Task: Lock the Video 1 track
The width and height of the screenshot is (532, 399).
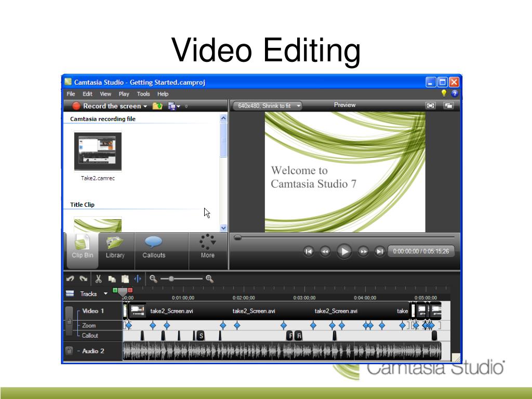Action: 69,321
